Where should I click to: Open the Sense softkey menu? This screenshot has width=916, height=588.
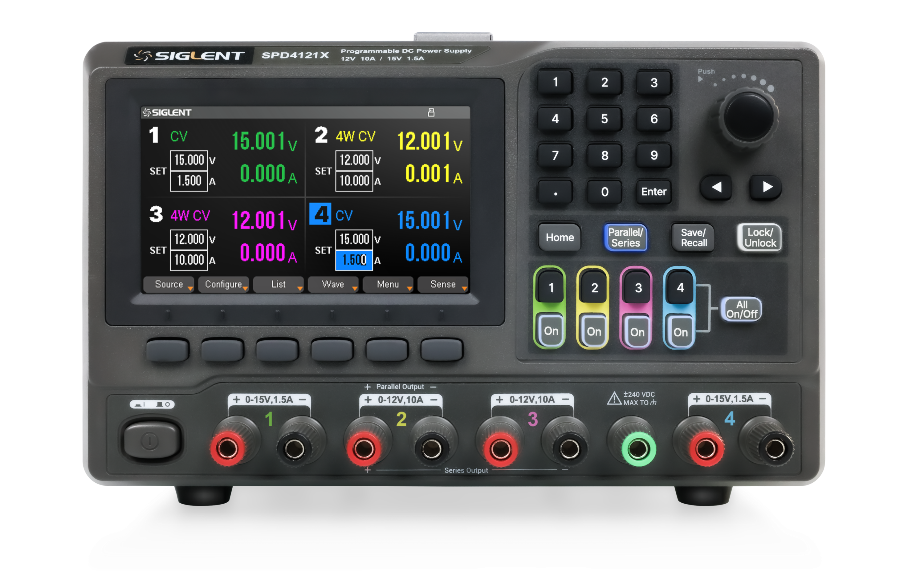[443, 285]
